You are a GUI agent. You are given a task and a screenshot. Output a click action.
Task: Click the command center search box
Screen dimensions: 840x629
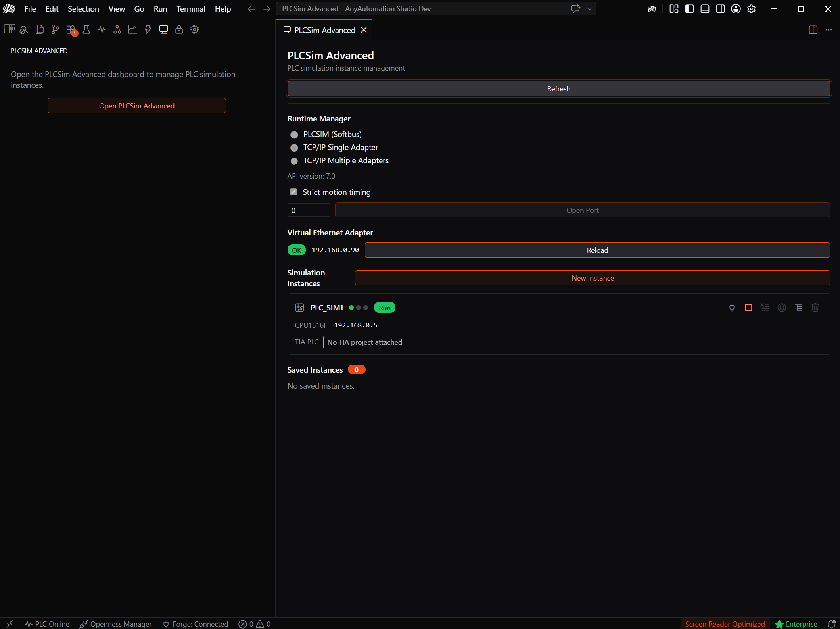[x=420, y=9]
